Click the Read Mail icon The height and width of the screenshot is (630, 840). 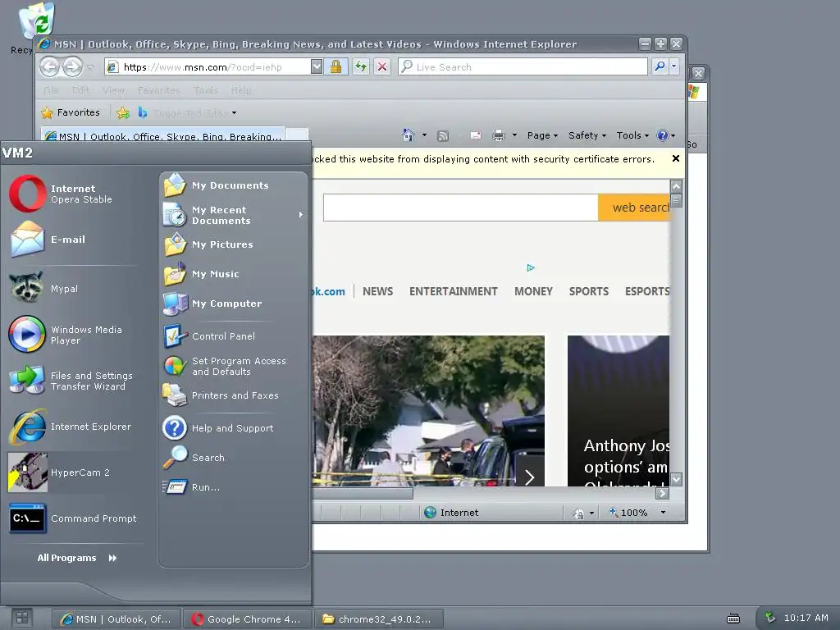(476, 136)
